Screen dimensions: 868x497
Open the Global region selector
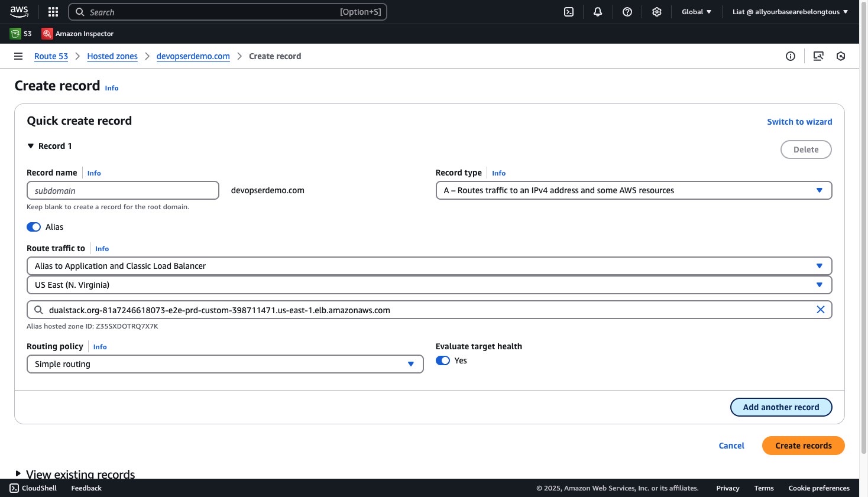697,12
